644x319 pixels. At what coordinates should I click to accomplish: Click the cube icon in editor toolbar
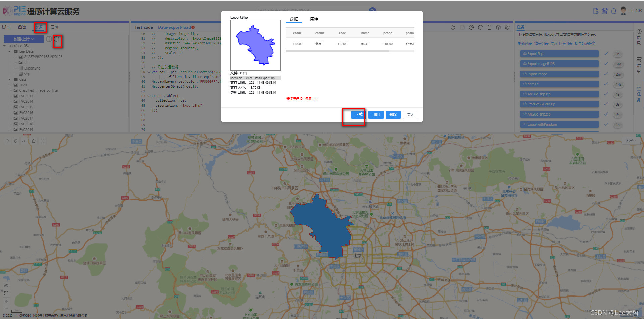(498, 27)
